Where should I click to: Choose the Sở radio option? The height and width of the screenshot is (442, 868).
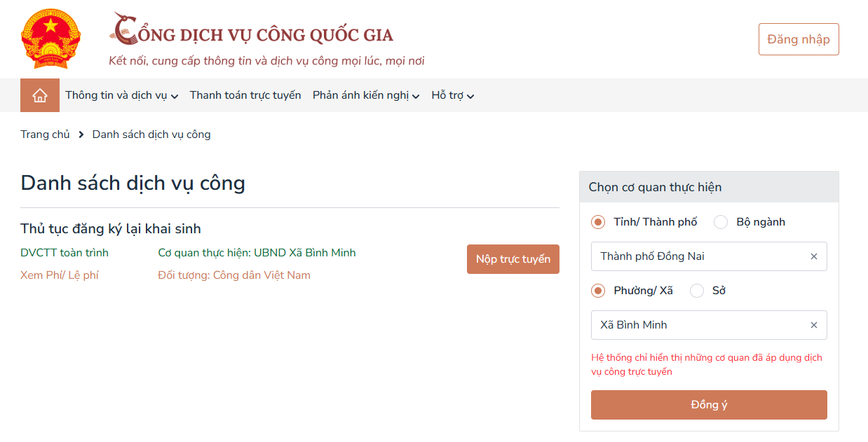click(x=697, y=291)
